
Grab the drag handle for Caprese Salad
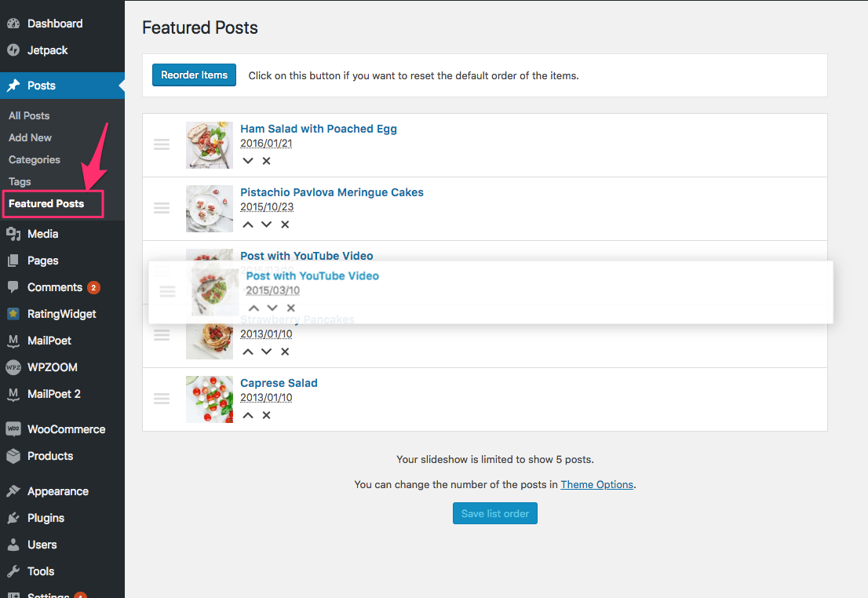pos(162,399)
